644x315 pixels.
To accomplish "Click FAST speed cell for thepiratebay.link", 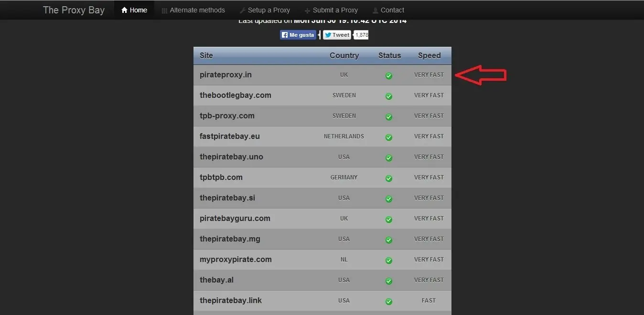I will coord(429,301).
